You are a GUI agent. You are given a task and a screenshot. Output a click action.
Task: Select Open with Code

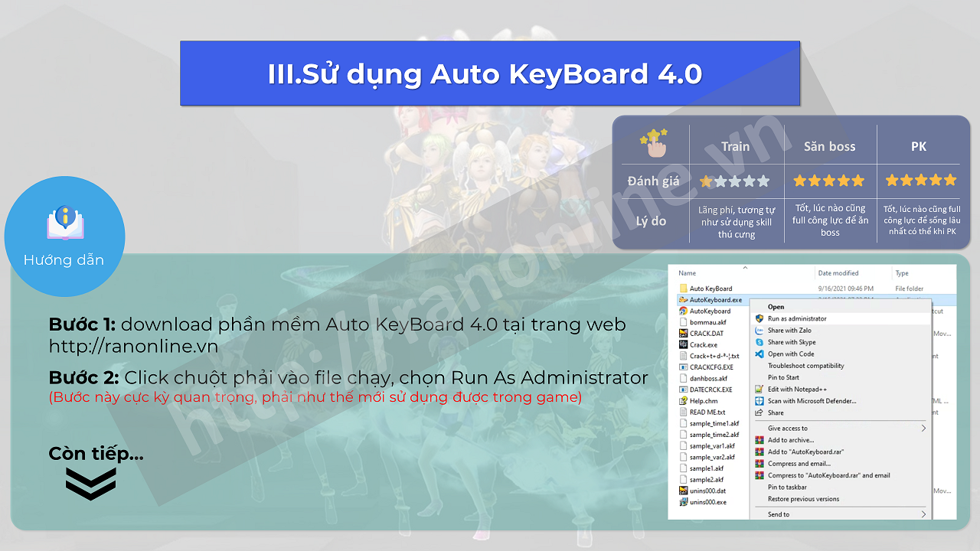(x=791, y=354)
